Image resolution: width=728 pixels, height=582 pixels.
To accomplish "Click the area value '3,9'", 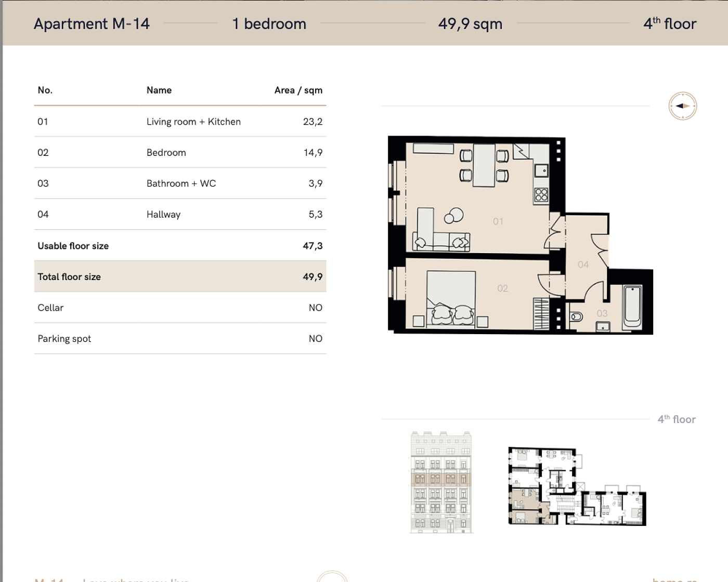I will coord(316,183).
